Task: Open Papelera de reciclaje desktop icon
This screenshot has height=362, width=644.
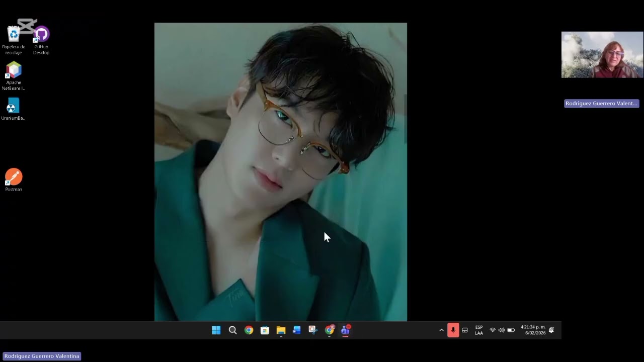Action: click(14, 40)
